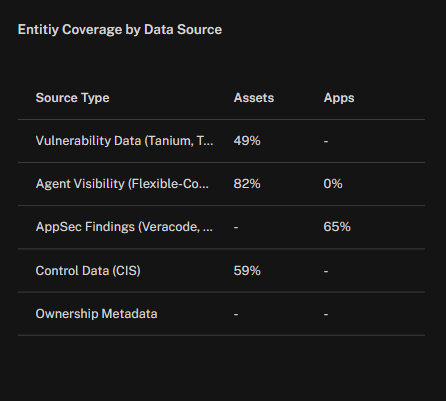Click the 0% Apps value
Viewport: 446px width, 401px height.
pos(333,184)
